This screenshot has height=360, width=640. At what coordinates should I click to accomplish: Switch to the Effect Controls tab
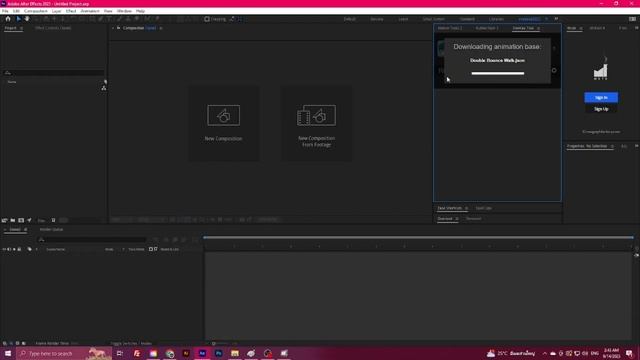[x=53, y=28]
